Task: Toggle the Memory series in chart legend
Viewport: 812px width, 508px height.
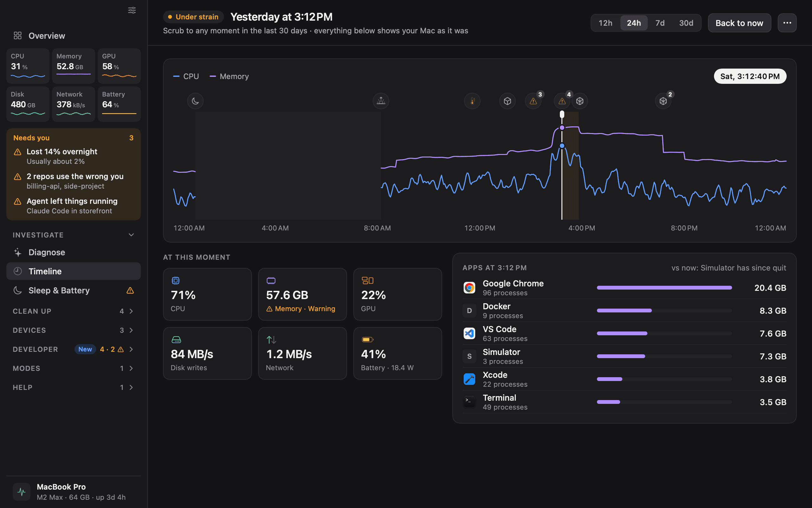Action: coord(229,76)
